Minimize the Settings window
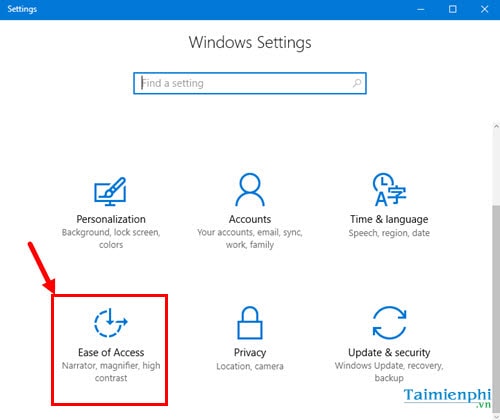500x420 pixels. (x=421, y=9)
